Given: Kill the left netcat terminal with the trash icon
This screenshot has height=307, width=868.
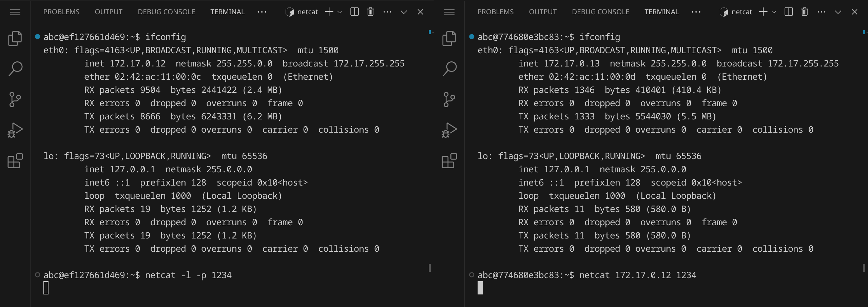Looking at the screenshot, I should click(370, 12).
